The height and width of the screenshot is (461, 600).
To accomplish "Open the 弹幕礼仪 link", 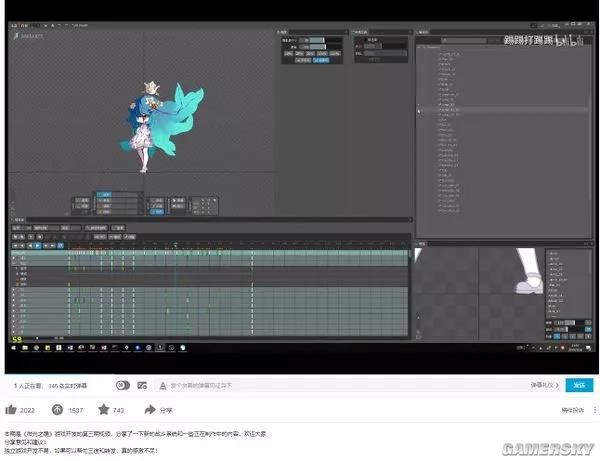I will (545, 385).
